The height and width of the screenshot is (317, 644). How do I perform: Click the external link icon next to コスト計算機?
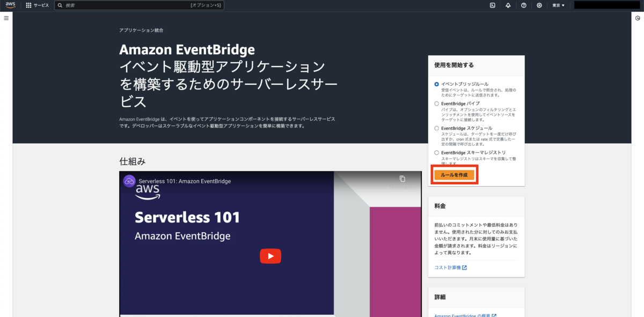point(464,268)
